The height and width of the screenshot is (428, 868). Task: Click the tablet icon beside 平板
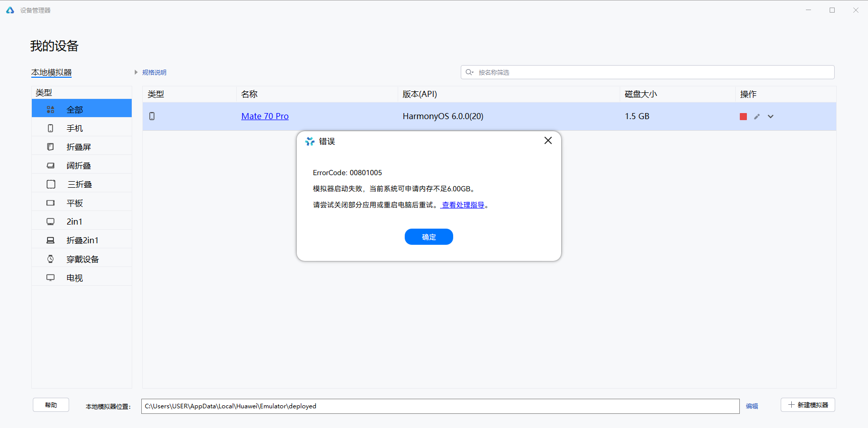pyautogui.click(x=50, y=203)
